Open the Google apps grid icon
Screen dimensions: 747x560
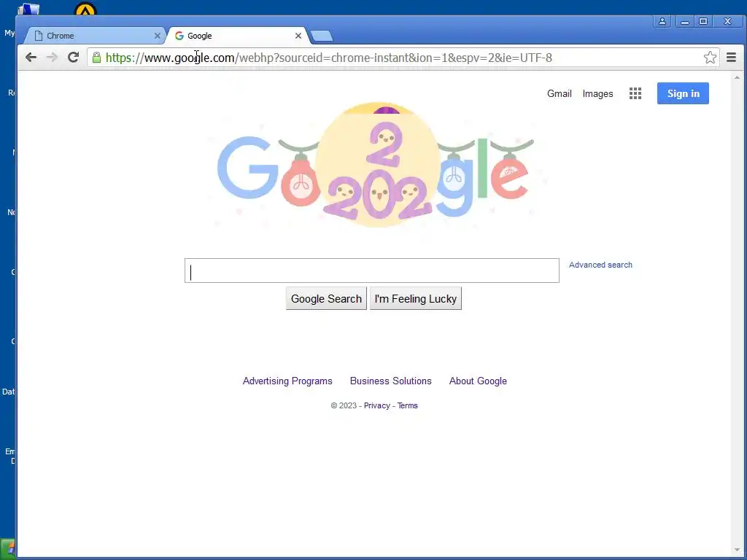pyautogui.click(x=635, y=93)
